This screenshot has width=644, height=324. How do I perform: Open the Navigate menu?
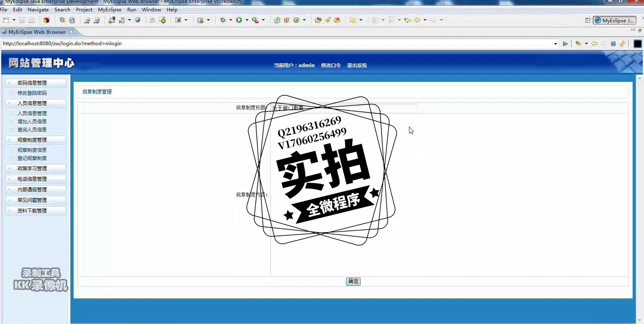point(38,10)
